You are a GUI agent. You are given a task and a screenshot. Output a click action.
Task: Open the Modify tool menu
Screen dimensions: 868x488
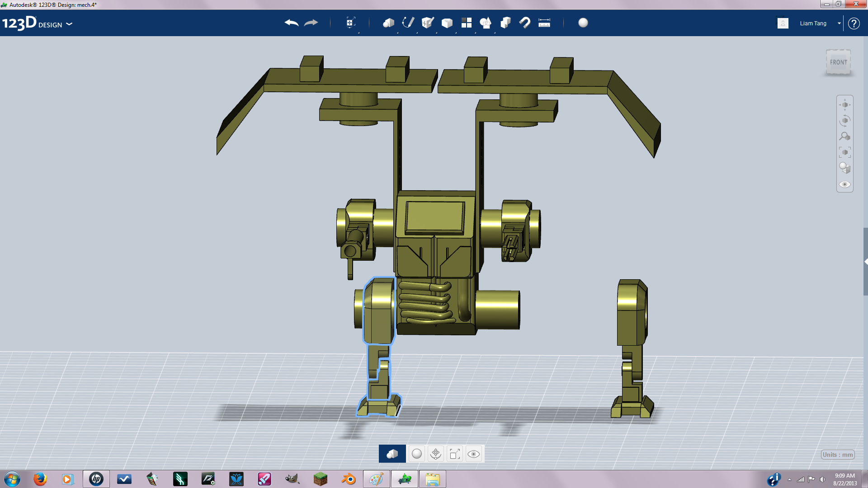coord(447,23)
